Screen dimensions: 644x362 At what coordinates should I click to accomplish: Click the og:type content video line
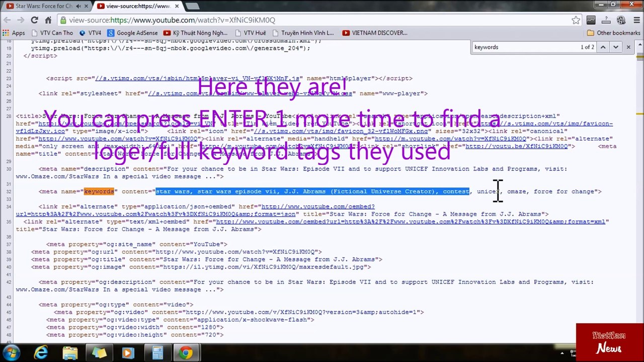click(x=116, y=305)
